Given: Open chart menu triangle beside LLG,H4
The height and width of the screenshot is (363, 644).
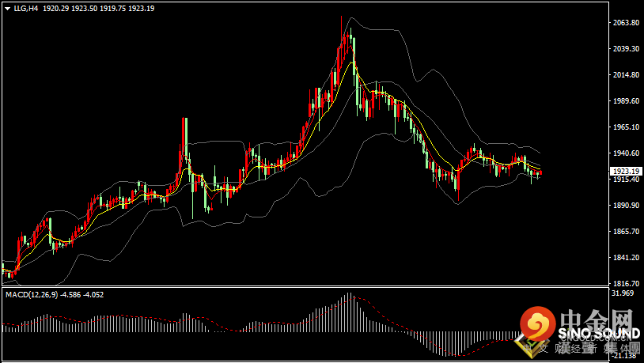Looking at the screenshot, I should pyautogui.click(x=8, y=8).
